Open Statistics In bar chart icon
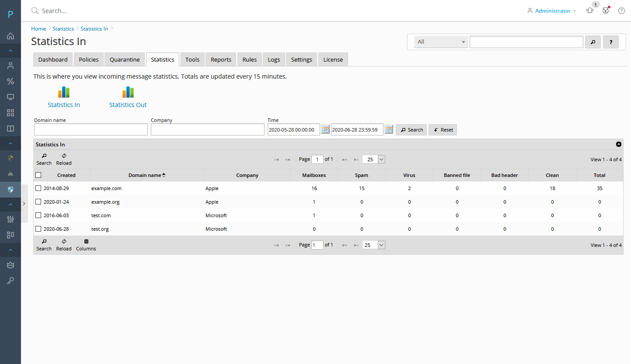This screenshot has height=364, width=631. coord(64,92)
